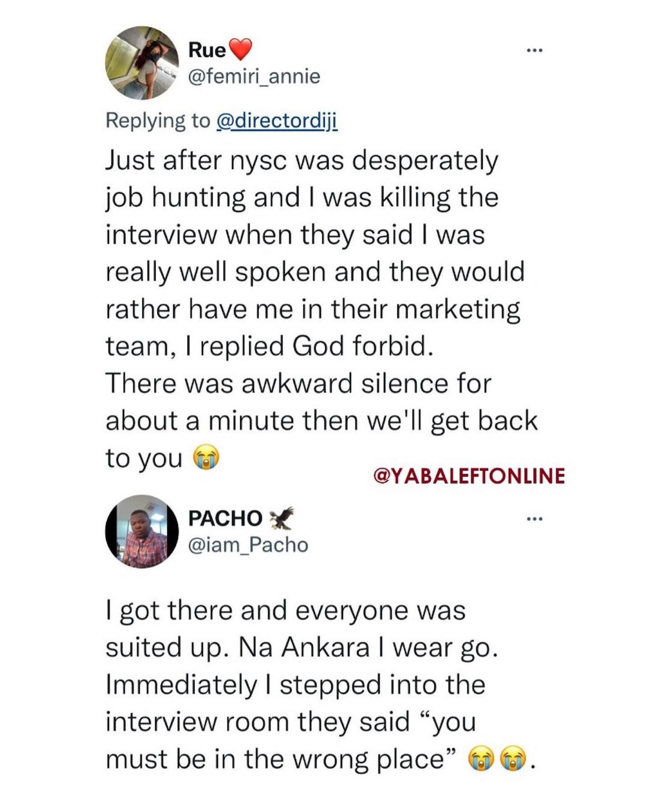Image resolution: width=650 pixels, height=812 pixels.
Task: Open the three-dot menu on Rue's tweet
Action: [534, 51]
